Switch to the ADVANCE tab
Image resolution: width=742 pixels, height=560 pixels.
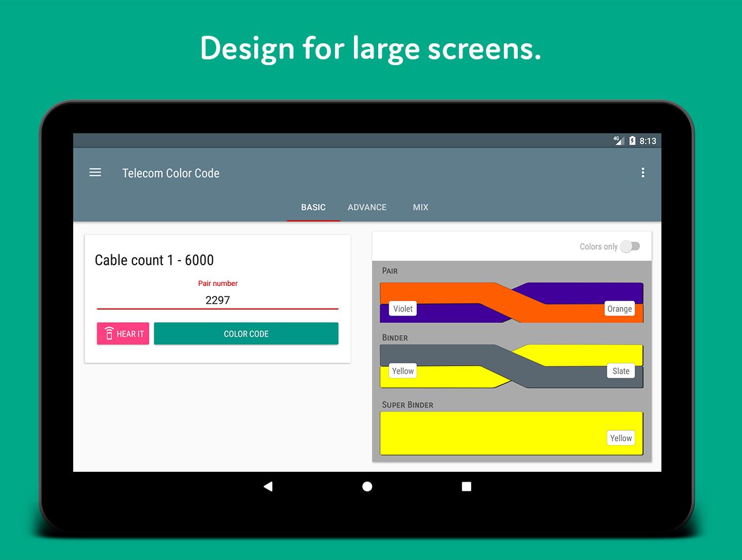tap(367, 207)
